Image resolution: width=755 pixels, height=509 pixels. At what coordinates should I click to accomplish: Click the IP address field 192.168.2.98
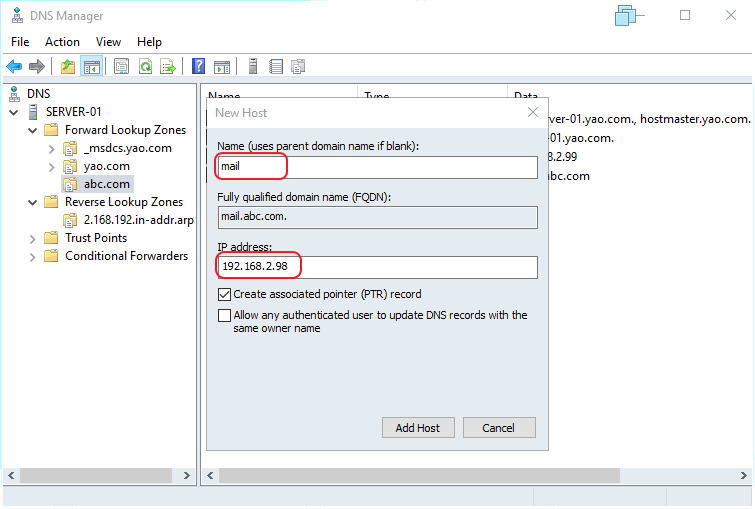[x=378, y=267]
